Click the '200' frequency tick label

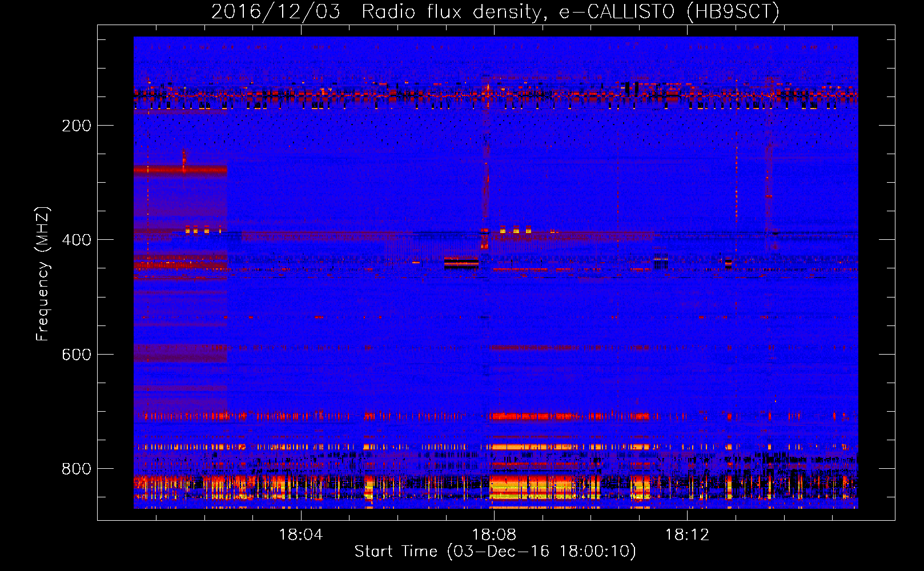pyautogui.click(x=77, y=126)
